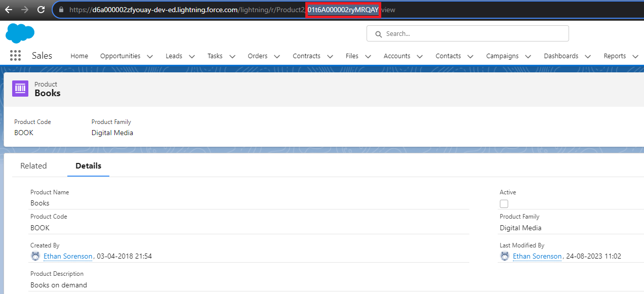644x294 pixels.
Task: Open the Contacts tab
Action: [448, 56]
